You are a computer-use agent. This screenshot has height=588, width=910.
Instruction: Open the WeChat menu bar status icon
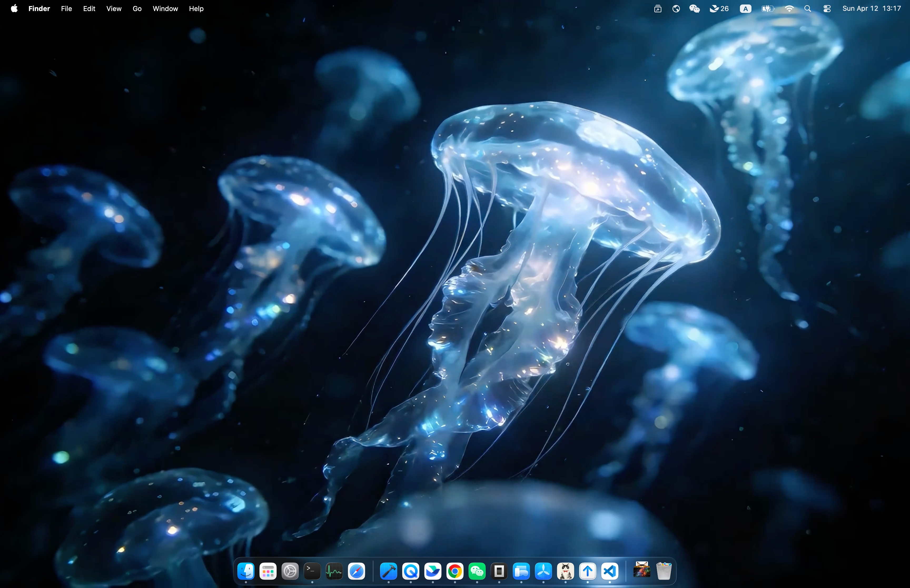click(x=694, y=8)
